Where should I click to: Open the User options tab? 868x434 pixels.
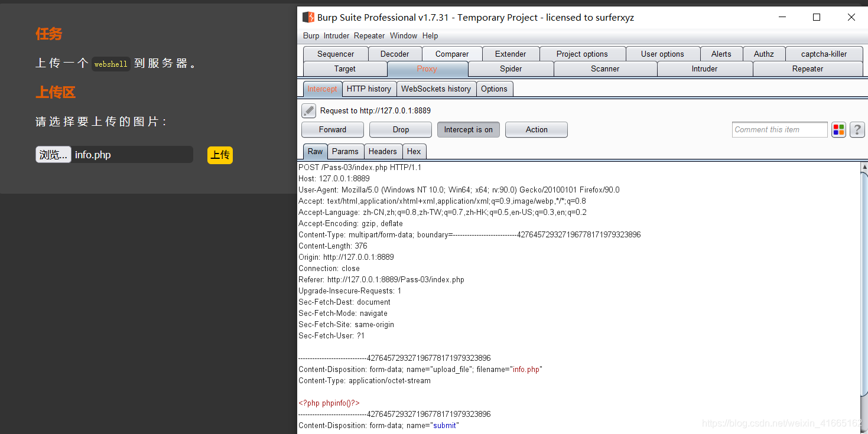pyautogui.click(x=662, y=54)
